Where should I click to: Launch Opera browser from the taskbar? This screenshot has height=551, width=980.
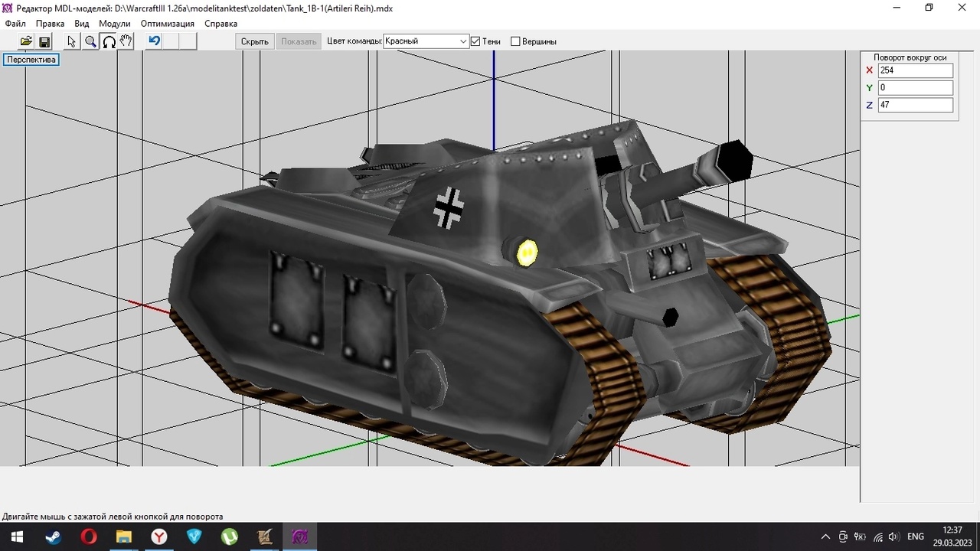(x=88, y=536)
